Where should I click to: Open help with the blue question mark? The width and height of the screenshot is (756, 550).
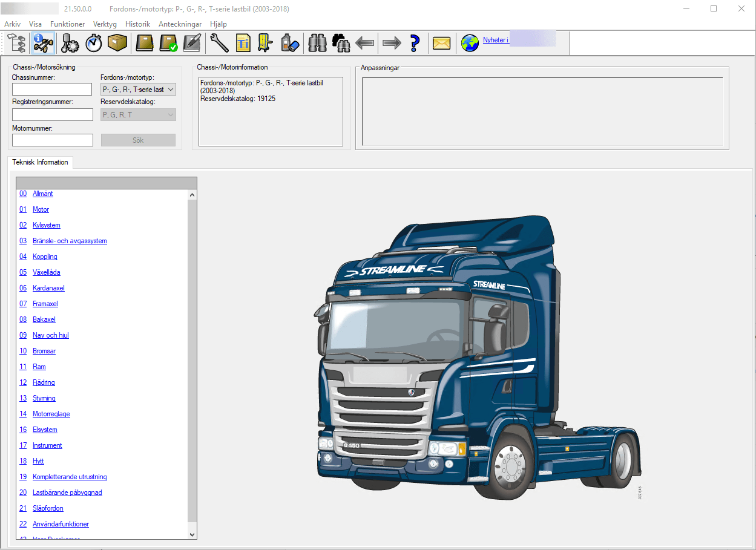click(x=415, y=43)
